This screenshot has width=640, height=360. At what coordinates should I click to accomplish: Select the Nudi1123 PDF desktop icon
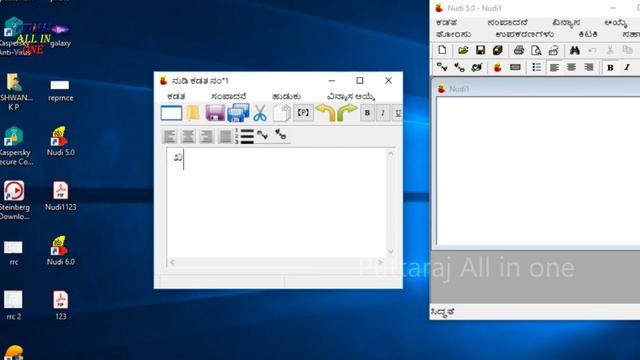tap(60, 196)
